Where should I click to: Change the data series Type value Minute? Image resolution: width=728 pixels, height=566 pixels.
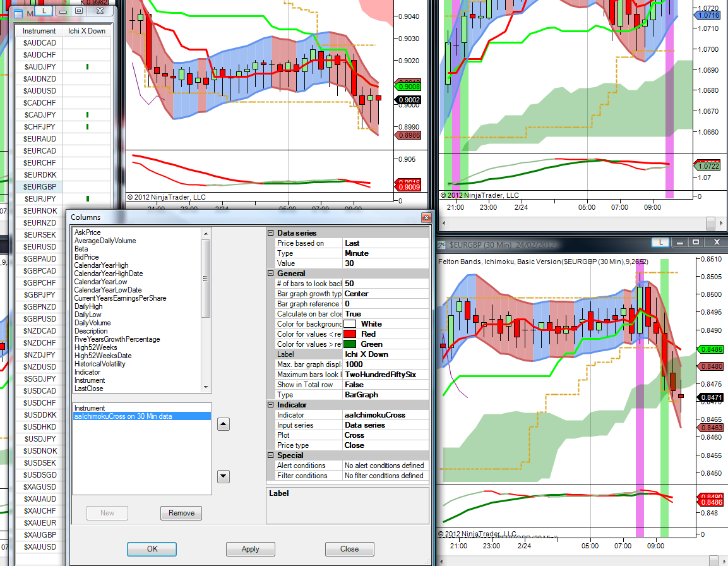click(x=385, y=253)
